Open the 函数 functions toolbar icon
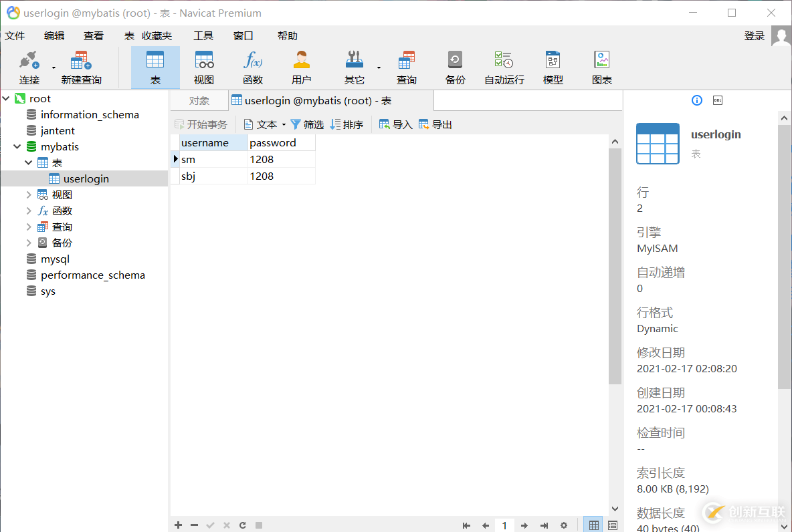The height and width of the screenshot is (532, 792). coord(253,67)
